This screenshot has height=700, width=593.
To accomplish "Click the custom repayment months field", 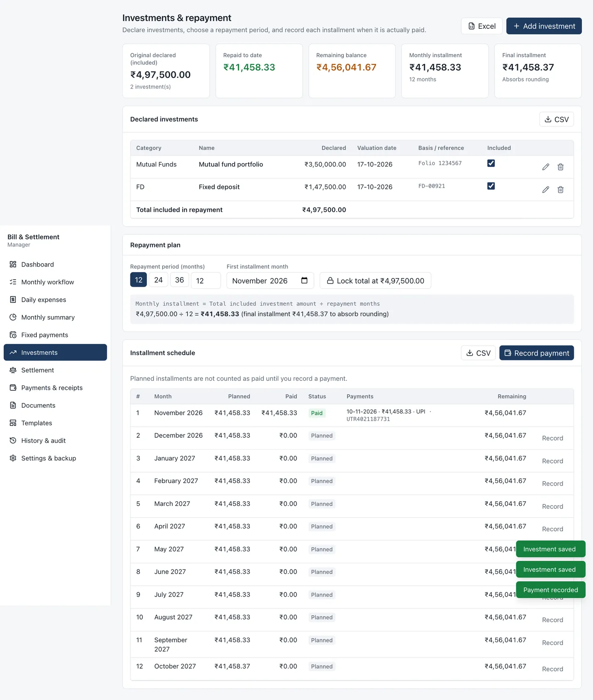I will pyautogui.click(x=206, y=281).
